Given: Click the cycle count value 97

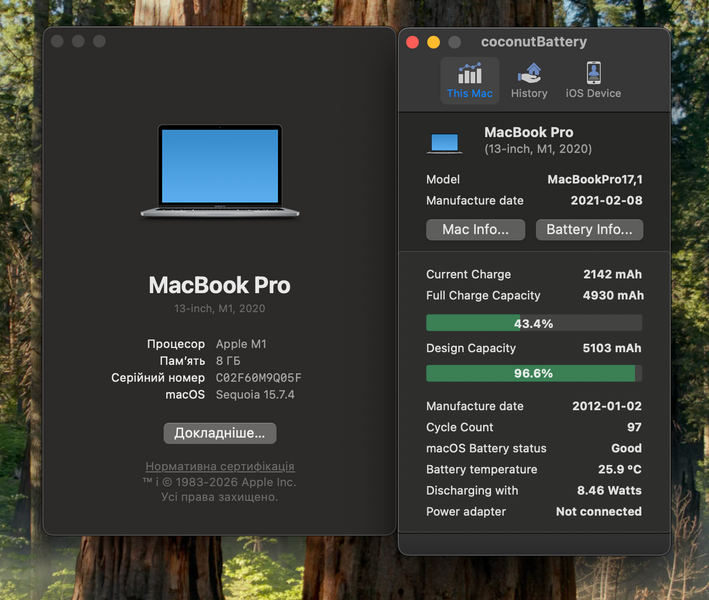Looking at the screenshot, I should click(634, 427).
